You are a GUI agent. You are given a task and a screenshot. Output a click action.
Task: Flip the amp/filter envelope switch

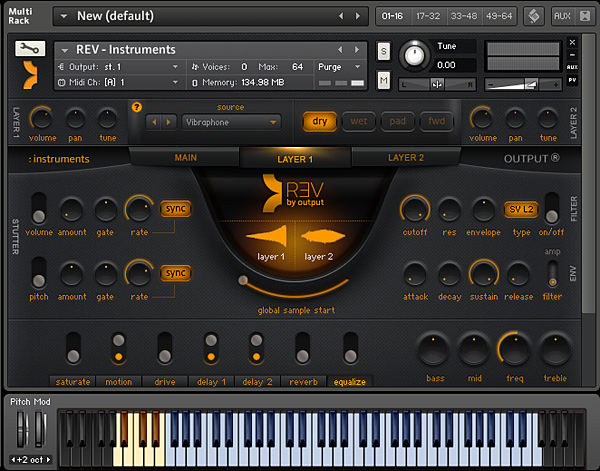[552, 274]
